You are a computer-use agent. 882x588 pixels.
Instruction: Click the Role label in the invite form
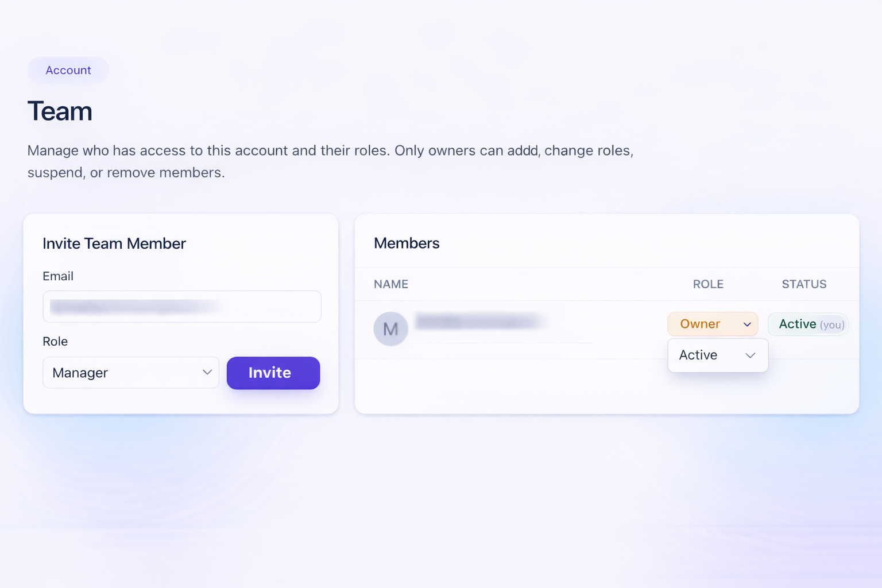pyautogui.click(x=55, y=342)
